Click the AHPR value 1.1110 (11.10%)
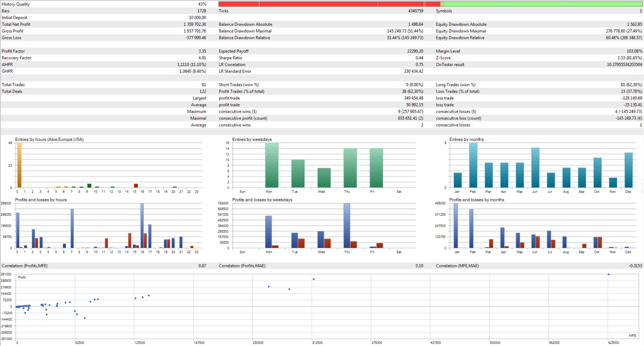644x346 pixels. (x=192, y=64)
